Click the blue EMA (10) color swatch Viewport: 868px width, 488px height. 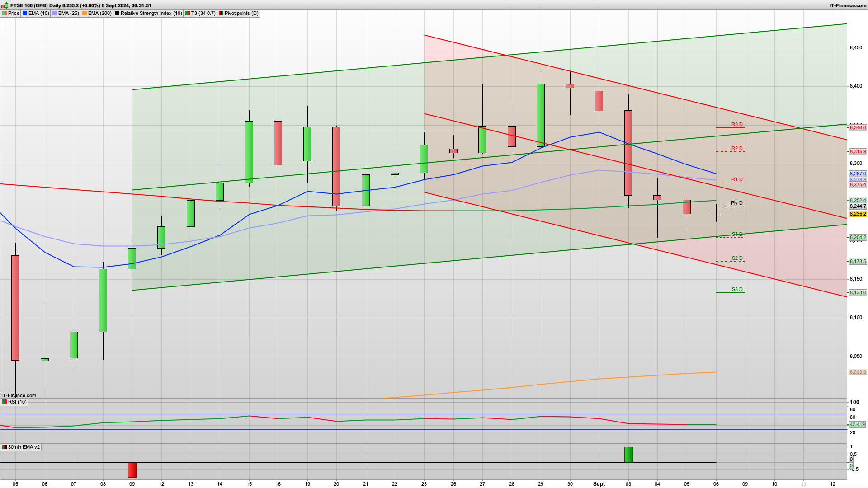[x=25, y=13]
